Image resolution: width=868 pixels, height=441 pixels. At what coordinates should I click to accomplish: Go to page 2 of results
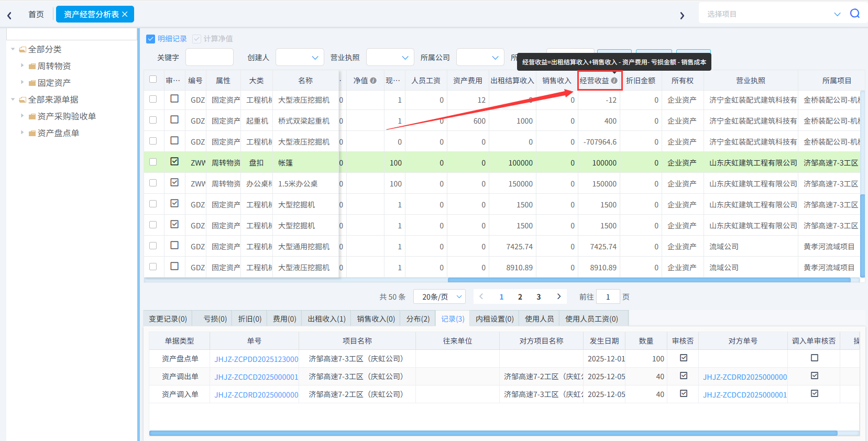coord(520,296)
